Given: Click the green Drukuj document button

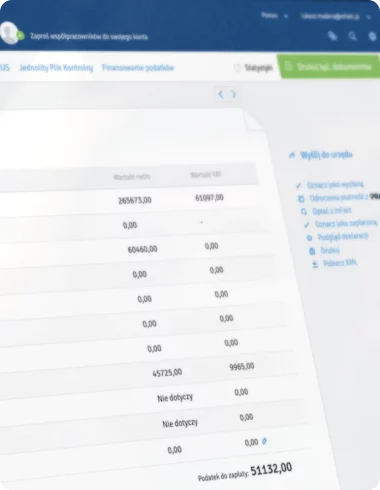Looking at the screenshot, I should click(328, 67).
